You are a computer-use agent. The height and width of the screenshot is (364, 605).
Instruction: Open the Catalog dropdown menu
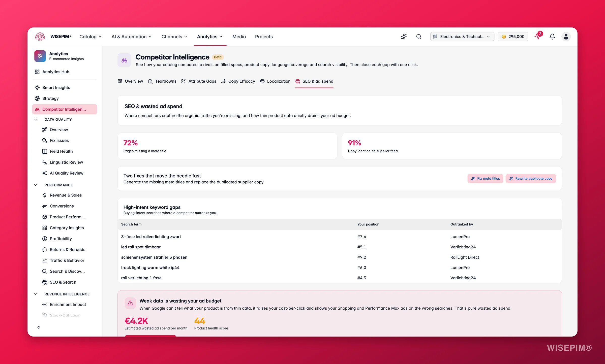[90, 37]
